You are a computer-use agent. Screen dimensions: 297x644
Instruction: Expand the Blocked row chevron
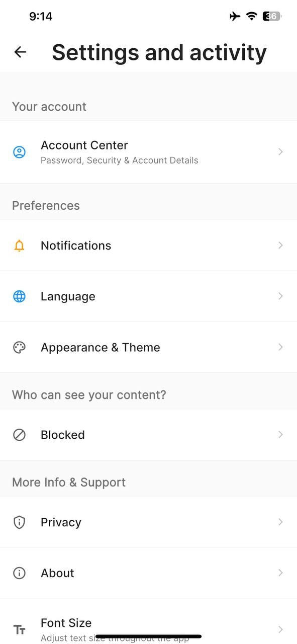tap(280, 435)
